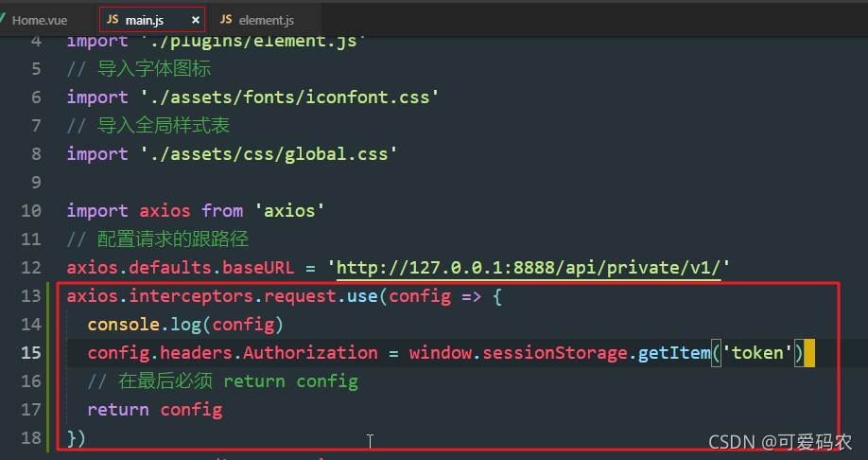Image resolution: width=868 pixels, height=460 pixels.
Task: Close the main.js tab
Action: (196, 21)
